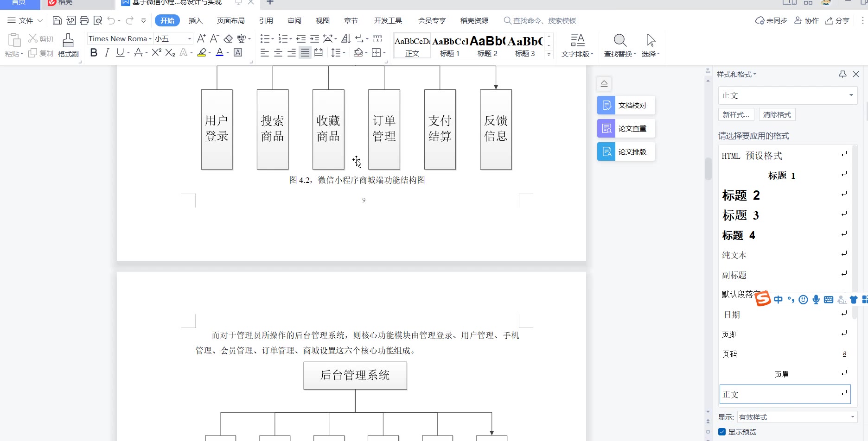868x441 pixels.
Task: Center align text
Action: [x=278, y=52]
